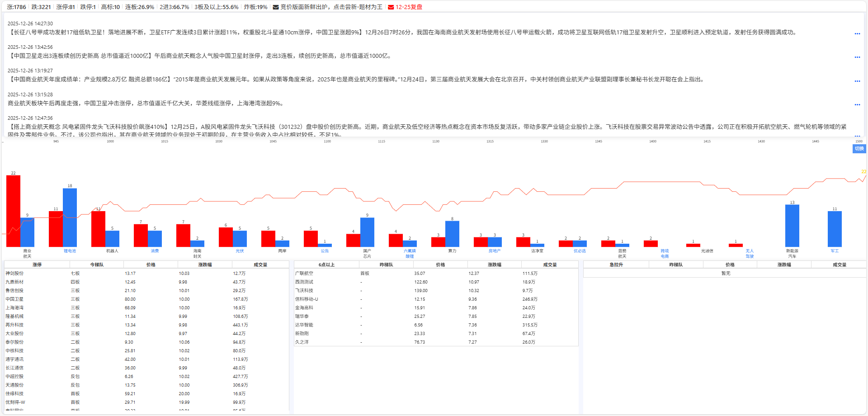Click the 急拉升 table header
This screenshot has height=416, width=868.
616,265
